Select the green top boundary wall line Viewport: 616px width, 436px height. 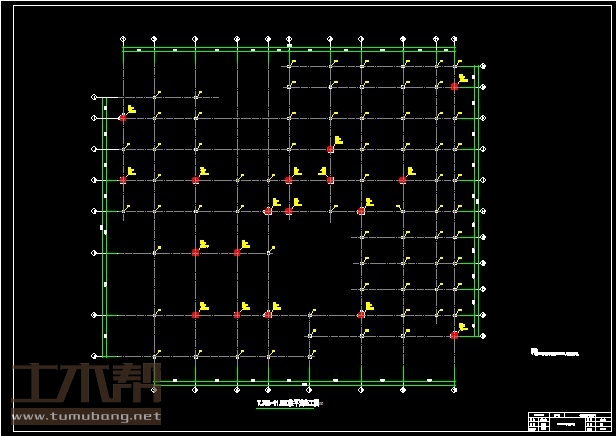pyautogui.click(x=290, y=48)
